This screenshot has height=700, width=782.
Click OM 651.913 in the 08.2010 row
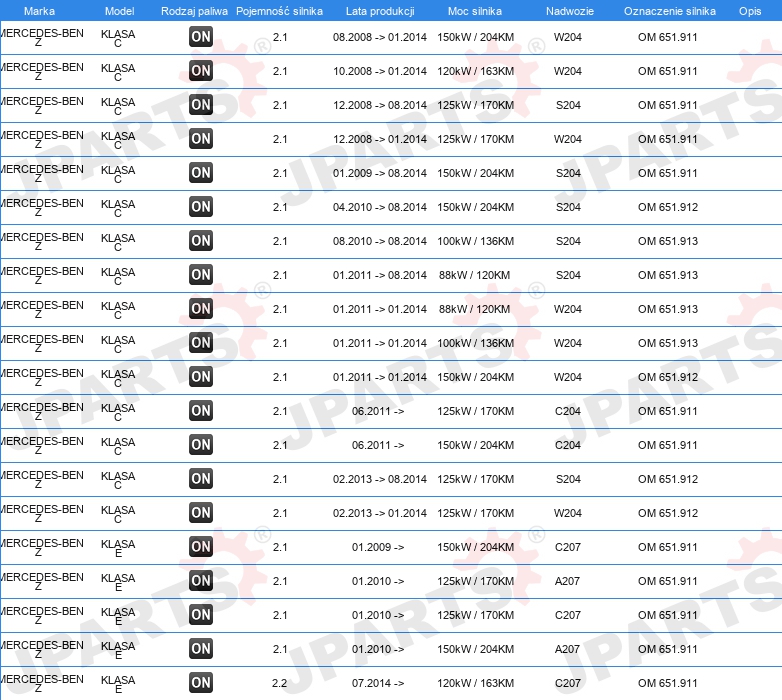[x=668, y=241]
